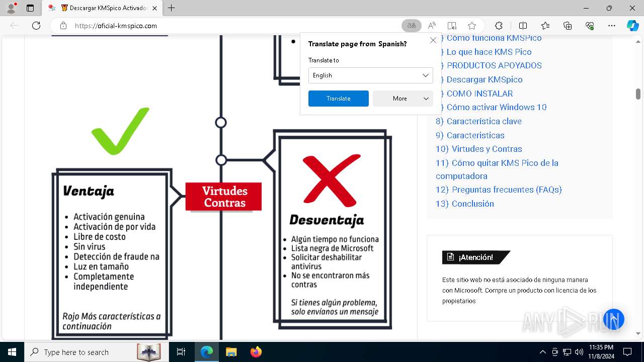This screenshot has height=362, width=644.
Task: Refresh the current page
Action: click(36, 26)
